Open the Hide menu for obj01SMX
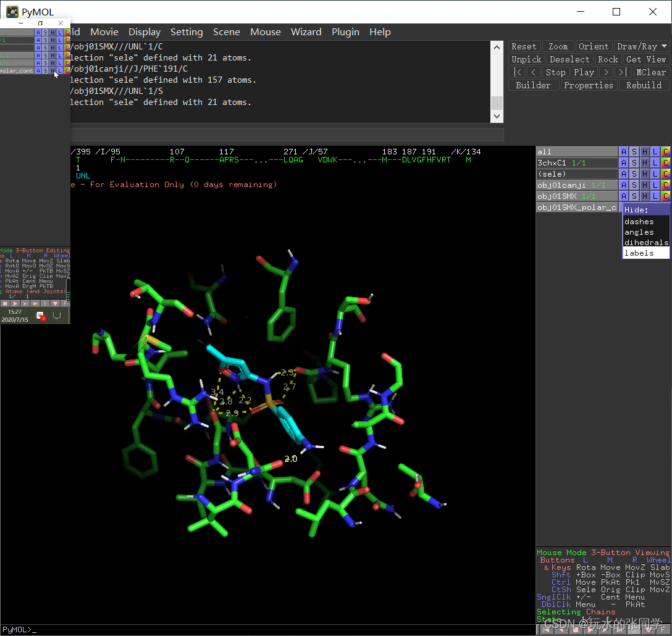 (644, 196)
